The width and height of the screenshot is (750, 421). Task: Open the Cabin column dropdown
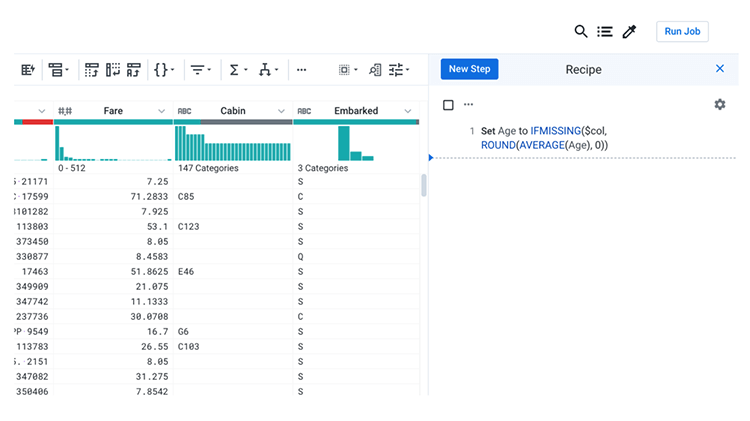(x=280, y=111)
